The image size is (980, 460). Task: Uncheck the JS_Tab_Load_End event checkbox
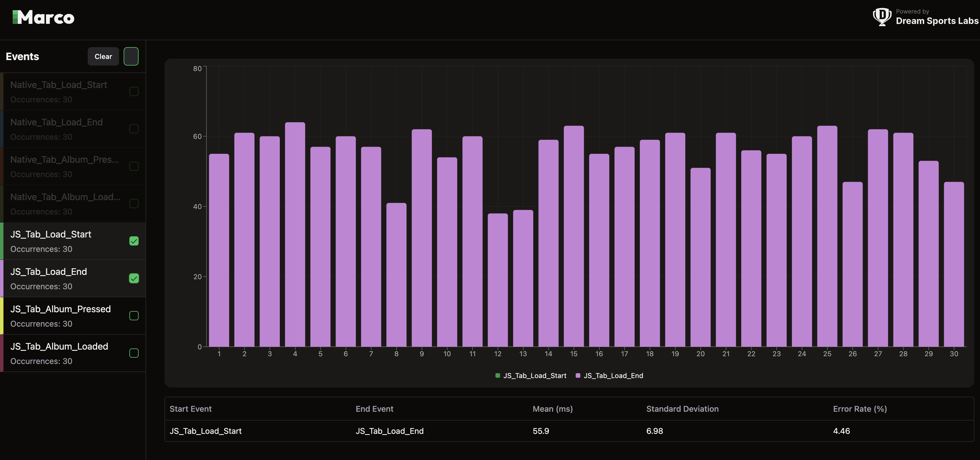click(x=134, y=279)
